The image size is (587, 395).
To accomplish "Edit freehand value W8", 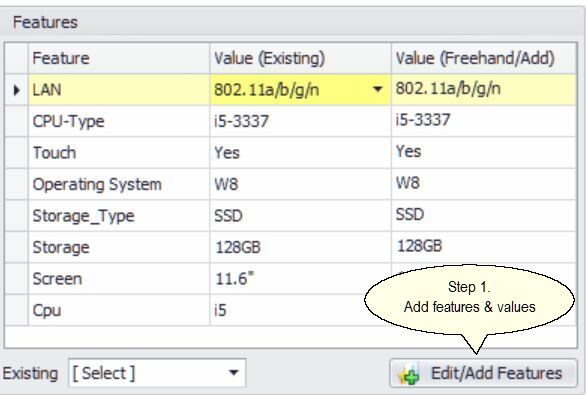I will pos(483,184).
